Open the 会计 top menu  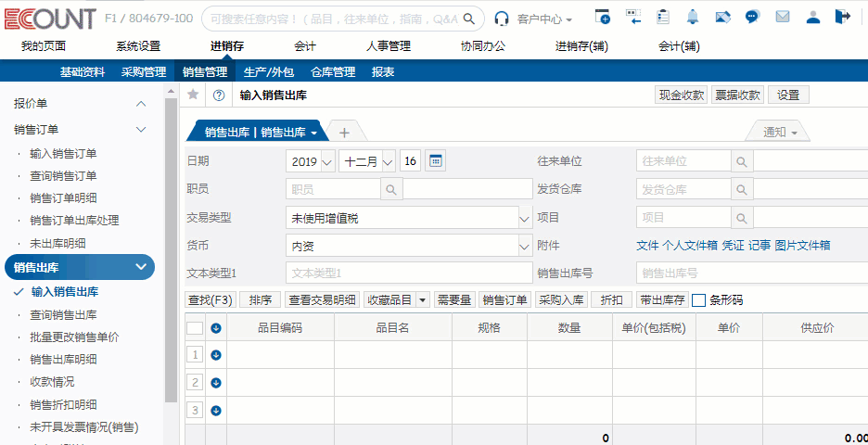pos(305,46)
